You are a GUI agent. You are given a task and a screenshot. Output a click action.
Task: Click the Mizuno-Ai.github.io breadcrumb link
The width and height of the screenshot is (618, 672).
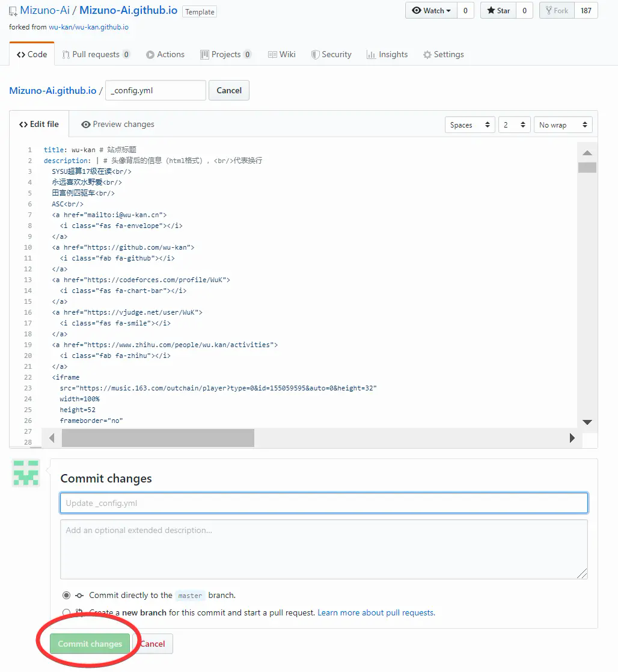[53, 90]
